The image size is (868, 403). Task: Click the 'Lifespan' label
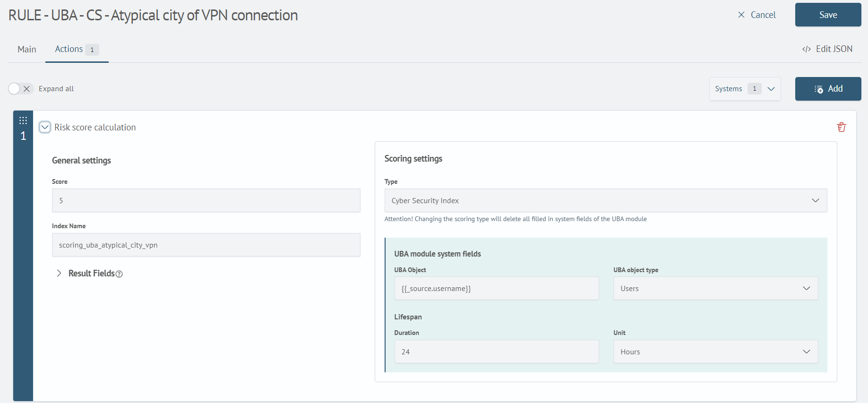pyautogui.click(x=408, y=317)
